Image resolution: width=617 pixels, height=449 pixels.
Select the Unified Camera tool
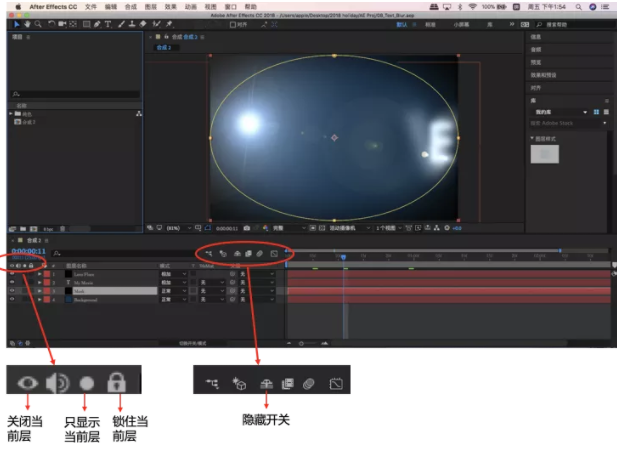pyautogui.click(x=62, y=24)
